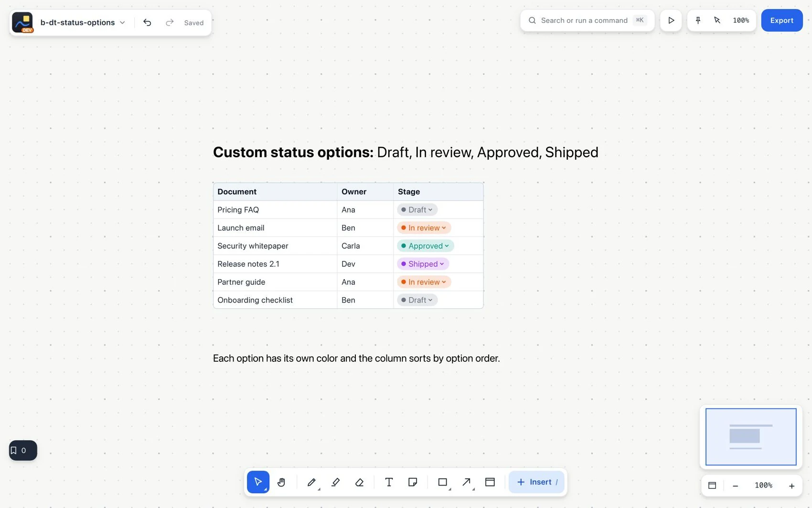812x508 pixels.
Task: Click the Custom status options heading
Action: point(406,152)
